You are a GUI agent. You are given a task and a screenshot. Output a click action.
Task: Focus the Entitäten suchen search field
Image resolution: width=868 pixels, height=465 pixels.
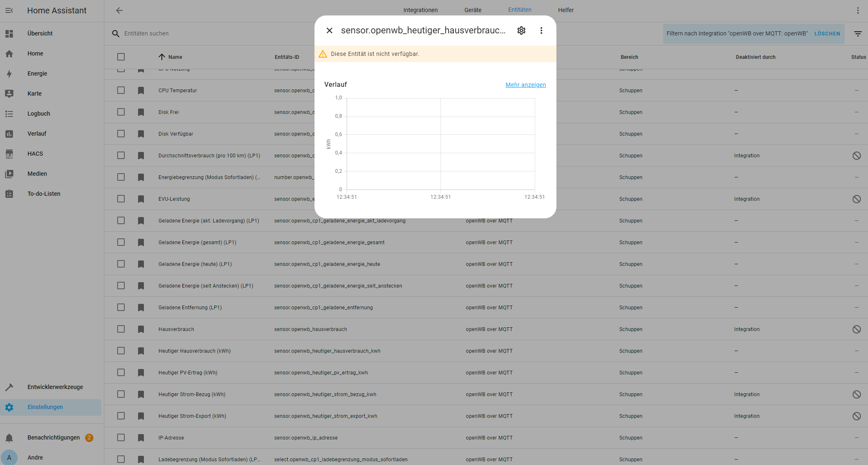209,33
